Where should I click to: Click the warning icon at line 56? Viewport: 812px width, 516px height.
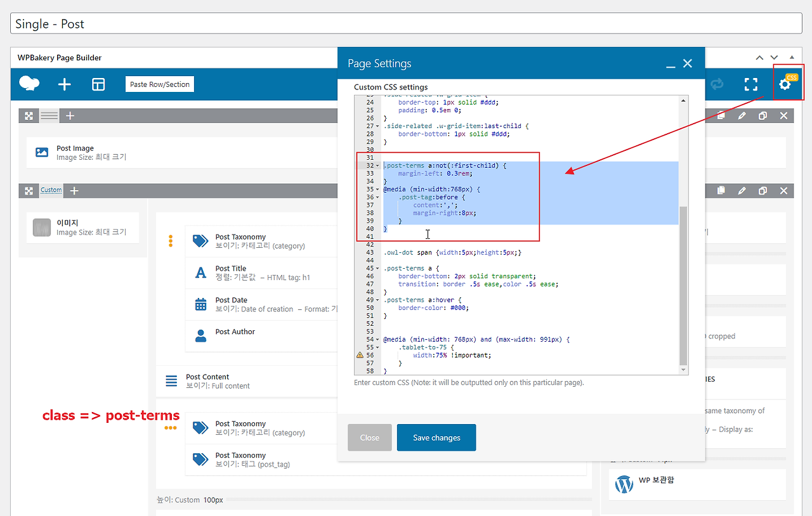pos(360,356)
